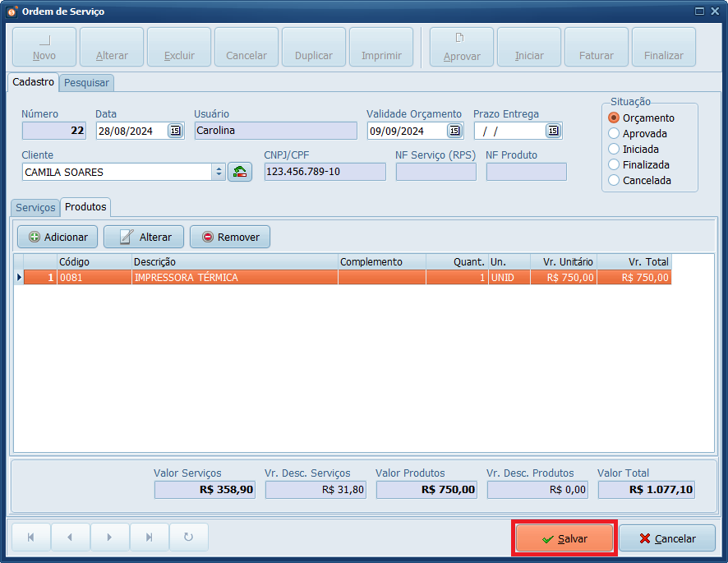This screenshot has height=563, width=728.
Task: Open the Validade Orçamento calendar picker
Action: (454, 131)
